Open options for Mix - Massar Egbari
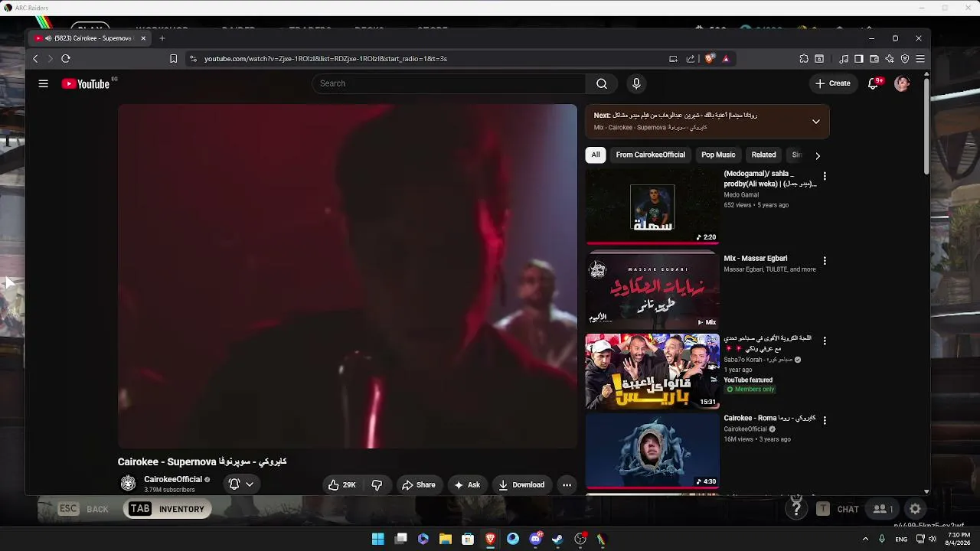This screenshot has height=551, width=980. pyautogui.click(x=825, y=261)
